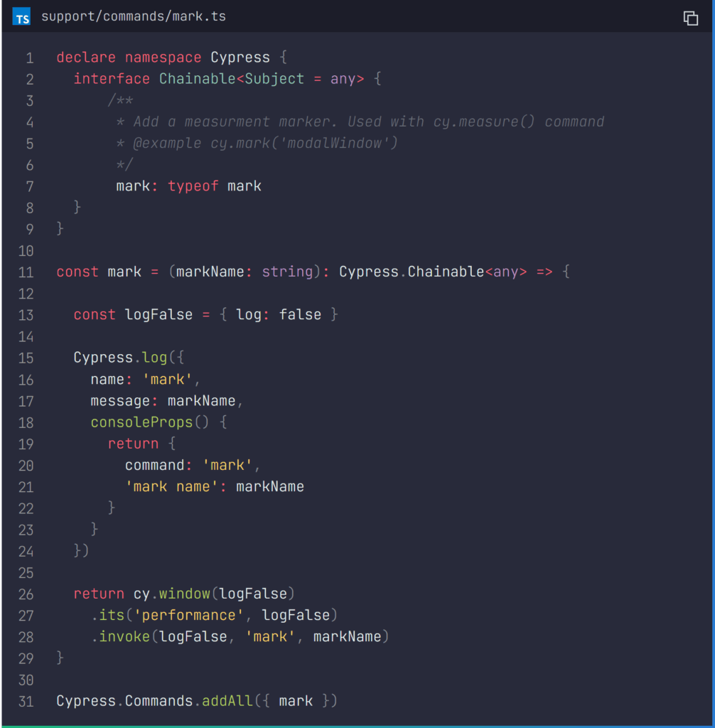Click line number 1
Screen dimensions: 715x728
coord(30,58)
